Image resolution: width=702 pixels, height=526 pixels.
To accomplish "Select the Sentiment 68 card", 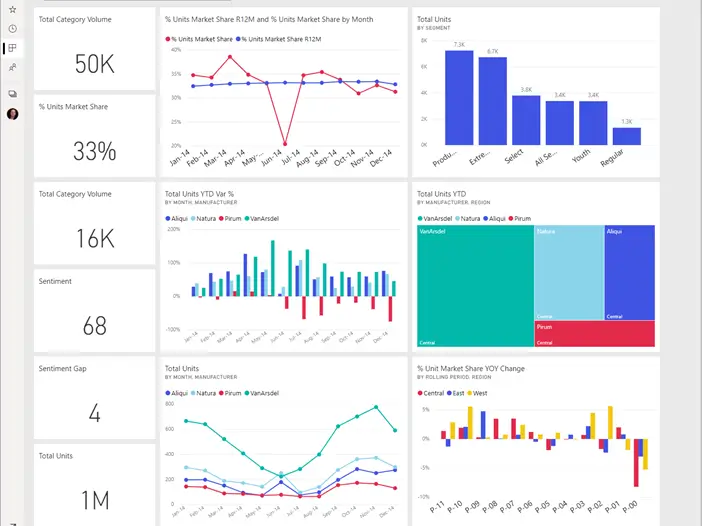I will coord(95,310).
